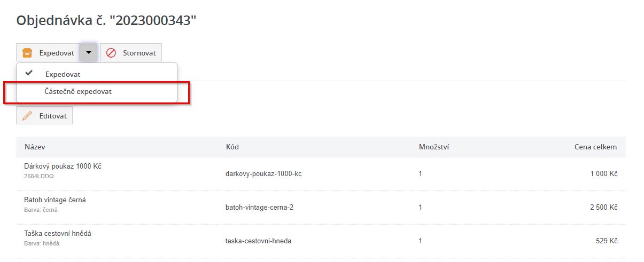Open the Batoh vintage černá item

pyautogui.click(x=55, y=200)
